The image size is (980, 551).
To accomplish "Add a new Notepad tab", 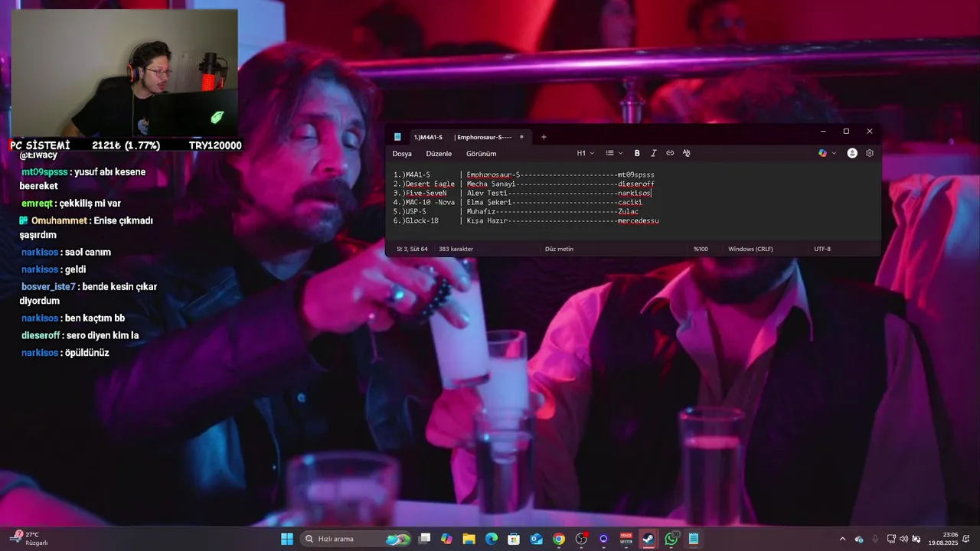I will coord(544,137).
